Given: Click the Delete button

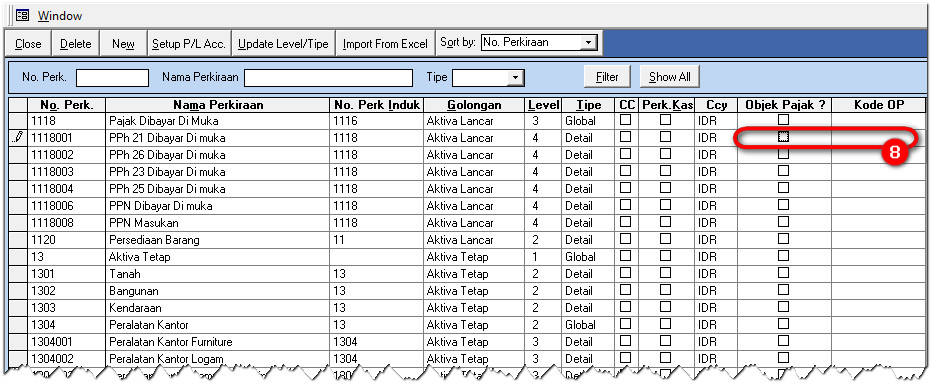Looking at the screenshot, I should pos(76,44).
